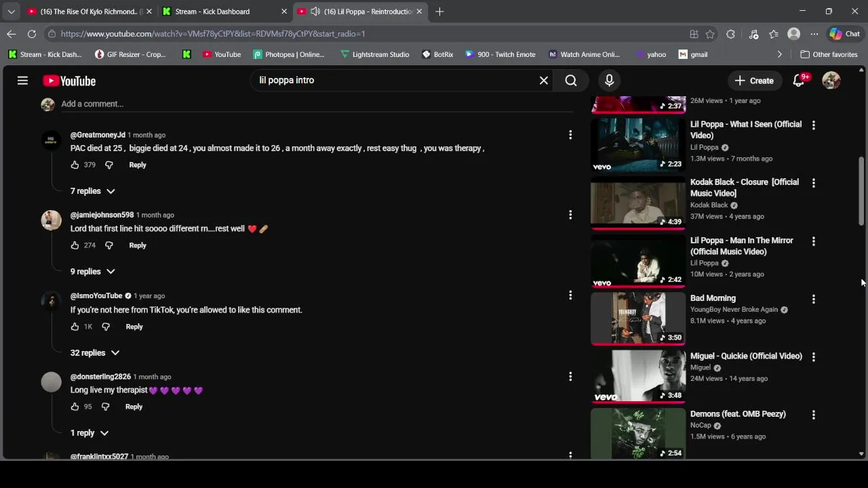The width and height of the screenshot is (868, 488).
Task: Open options menu for @IsmoYouTube comment
Action: [570, 296]
